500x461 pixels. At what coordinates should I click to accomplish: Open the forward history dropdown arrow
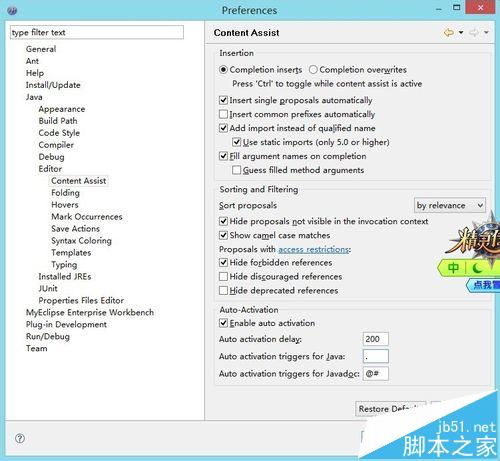coord(486,33)
